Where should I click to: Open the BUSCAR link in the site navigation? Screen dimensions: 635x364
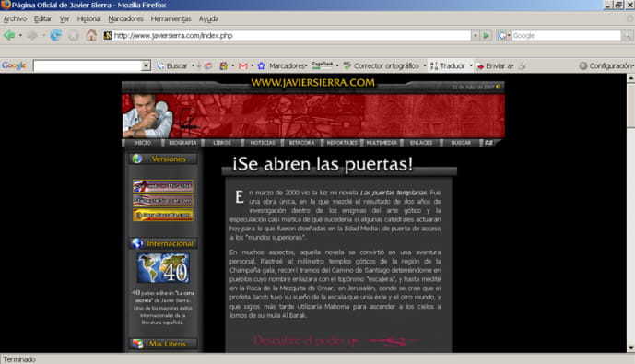[x=461, y=143]
